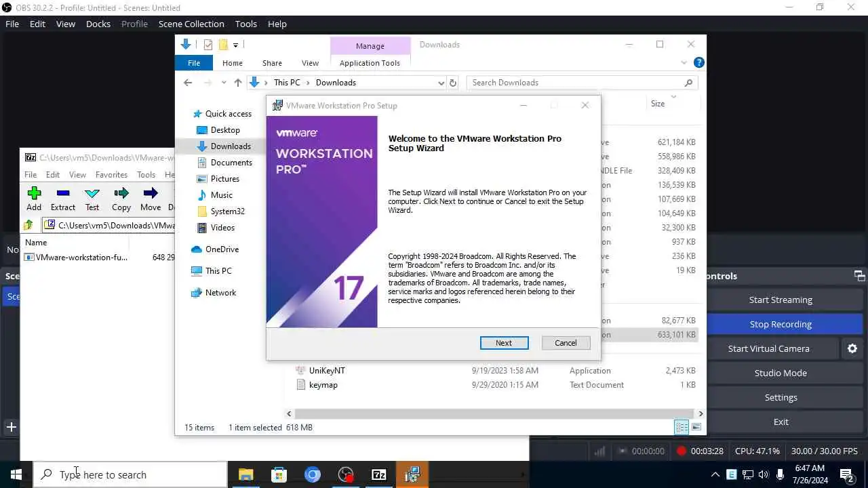Select Network in navigation pane

coord(213,293)
